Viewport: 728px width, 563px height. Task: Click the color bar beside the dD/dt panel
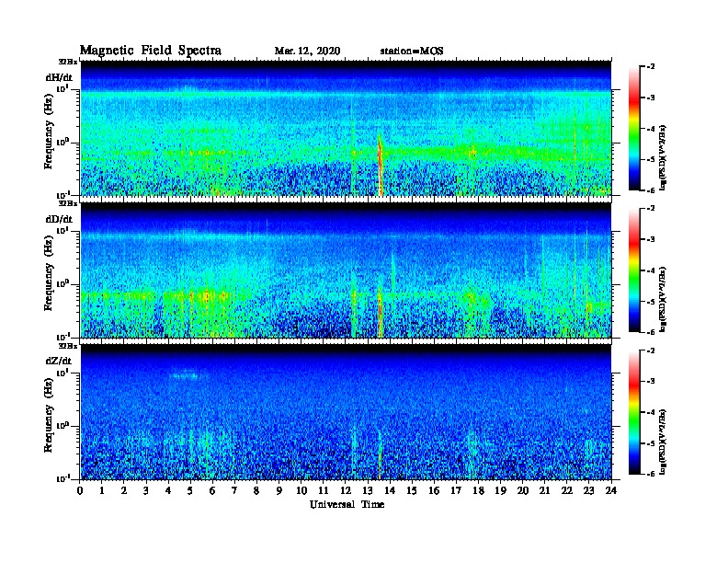tap(634, 270)
